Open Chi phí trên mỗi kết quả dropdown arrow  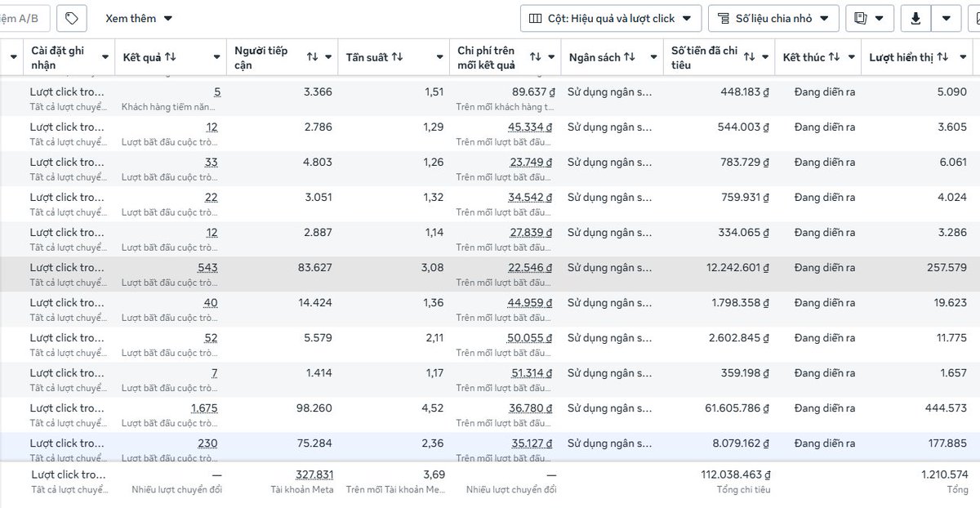[x=551, y=57]
